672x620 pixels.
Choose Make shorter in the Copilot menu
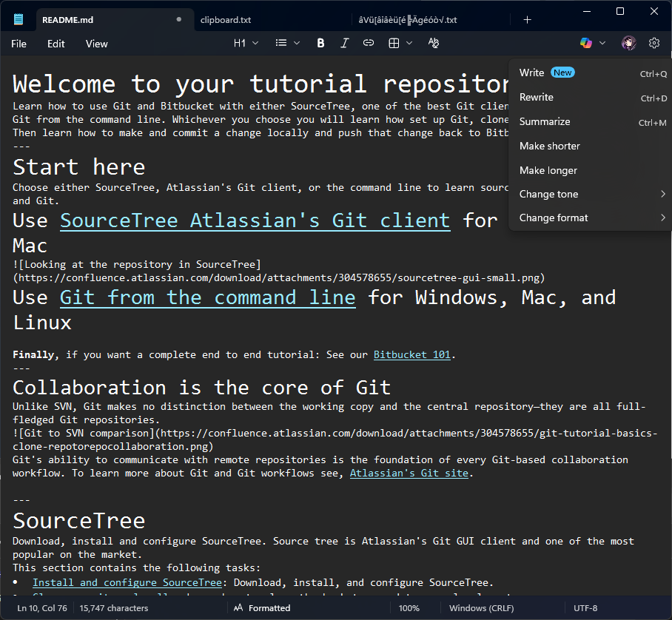coord(549,146)
